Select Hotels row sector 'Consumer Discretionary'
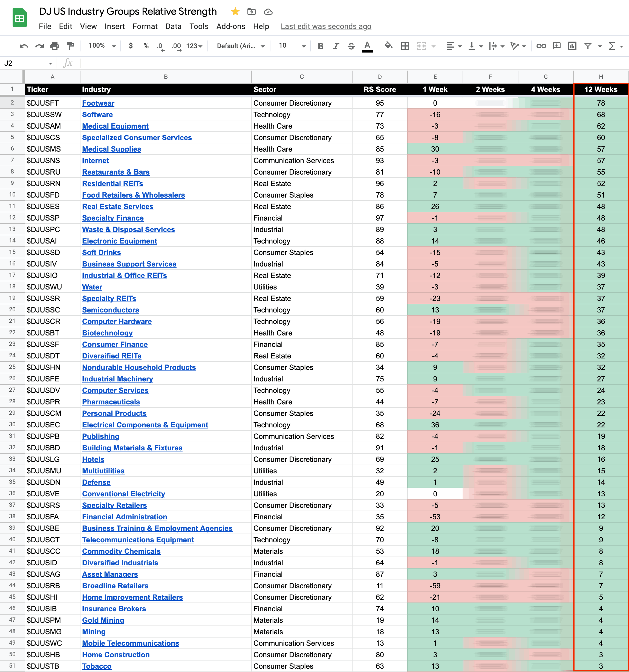629x672 pixels. 302,459
